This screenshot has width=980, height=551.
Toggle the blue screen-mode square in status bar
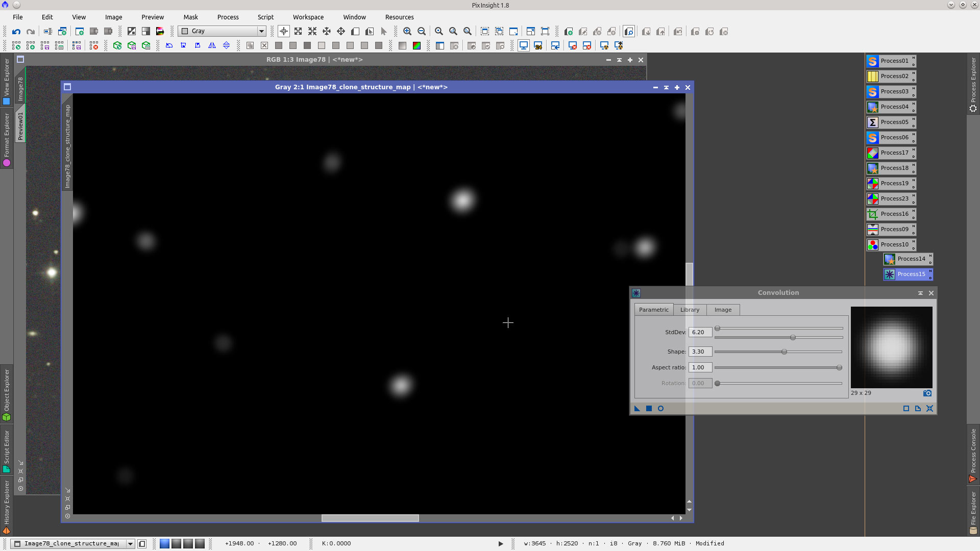click(164, 544)
